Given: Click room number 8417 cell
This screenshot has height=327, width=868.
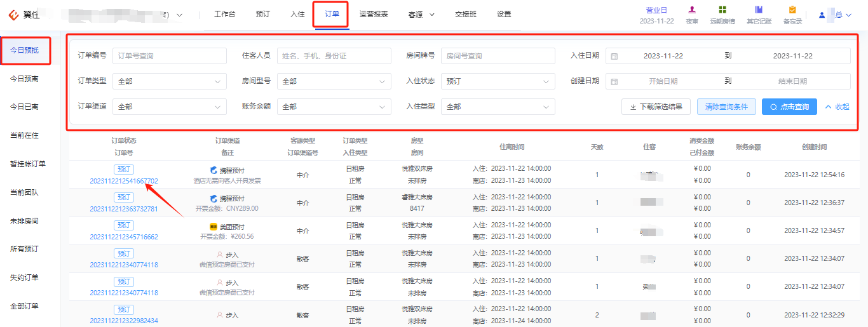Looking at the screenshot, I should pos(417,208).
